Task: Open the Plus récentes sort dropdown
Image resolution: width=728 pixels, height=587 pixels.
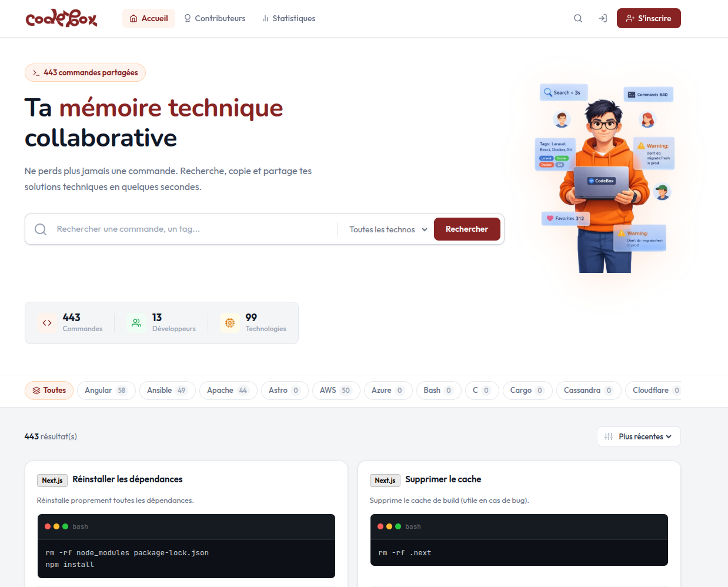Action: click(x=639, y=436)
